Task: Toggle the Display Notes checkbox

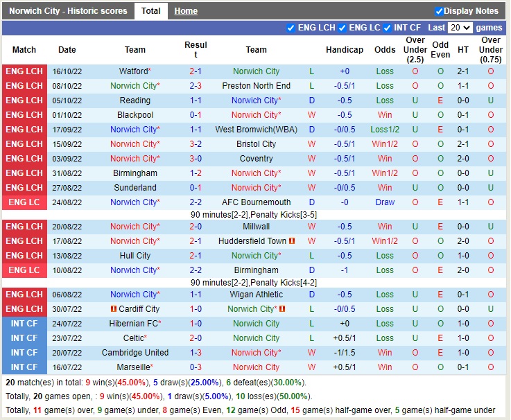Action: [439, 11]
